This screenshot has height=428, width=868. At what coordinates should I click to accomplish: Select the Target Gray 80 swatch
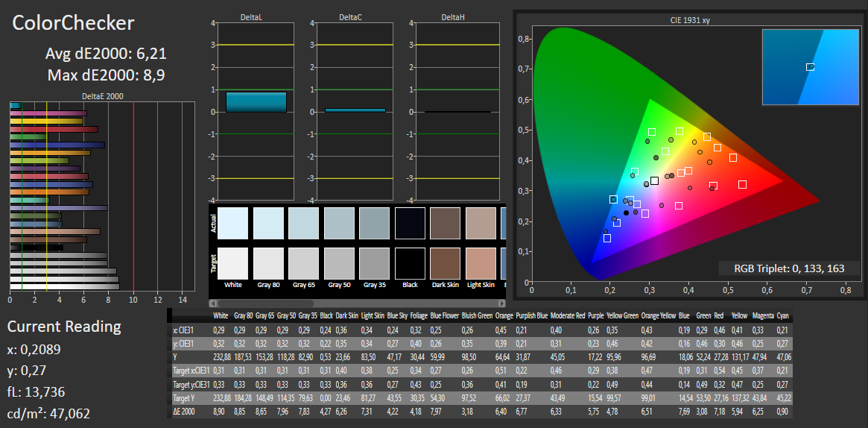pos(268,263)
